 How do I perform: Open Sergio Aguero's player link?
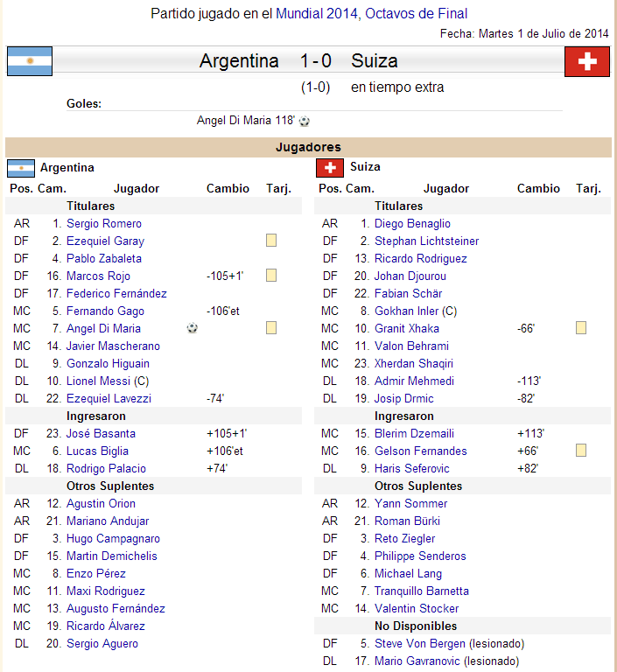coord(102,643)
